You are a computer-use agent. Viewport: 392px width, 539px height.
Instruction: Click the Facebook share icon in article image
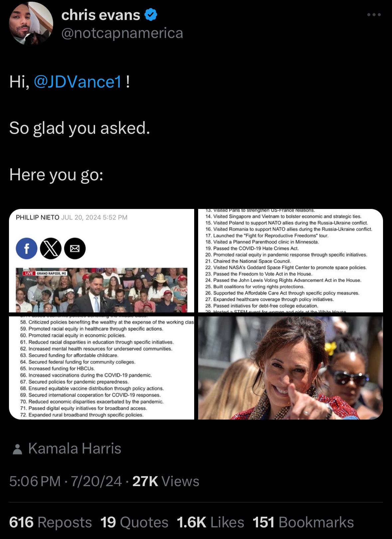point(27,249)
